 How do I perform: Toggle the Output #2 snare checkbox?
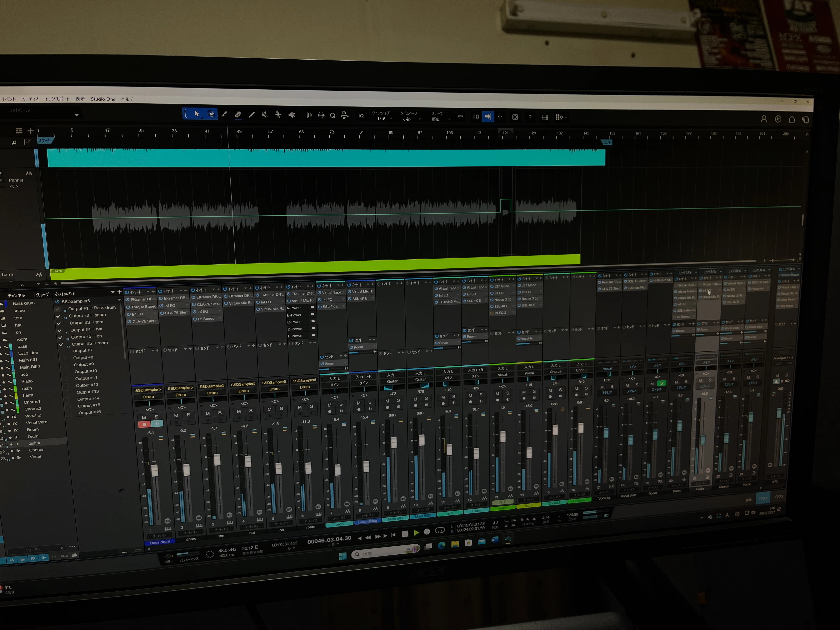tap(59, 316)
